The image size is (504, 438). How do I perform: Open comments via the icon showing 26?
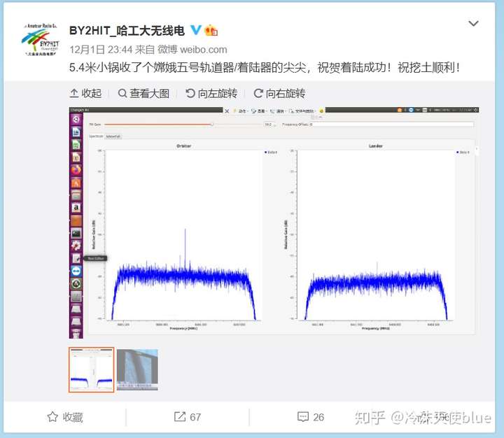311,417
